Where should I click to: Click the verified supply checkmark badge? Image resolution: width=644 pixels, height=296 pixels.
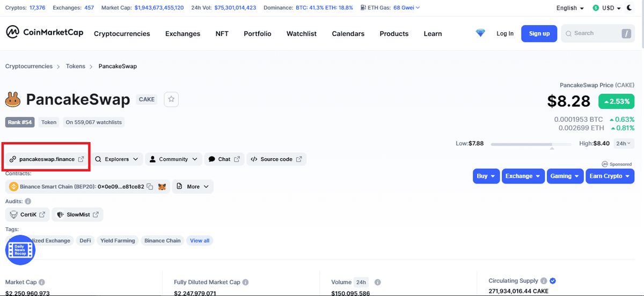click(553, 281)
